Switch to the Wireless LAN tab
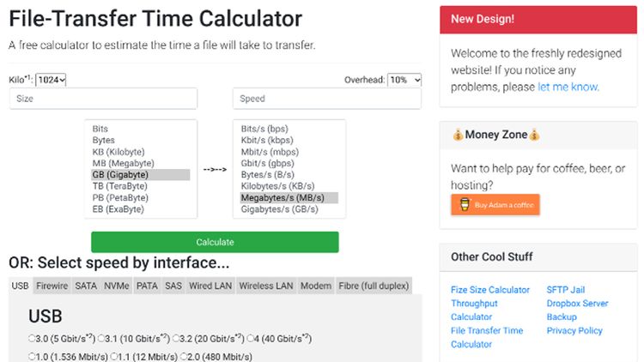 [x=265, y=286]
